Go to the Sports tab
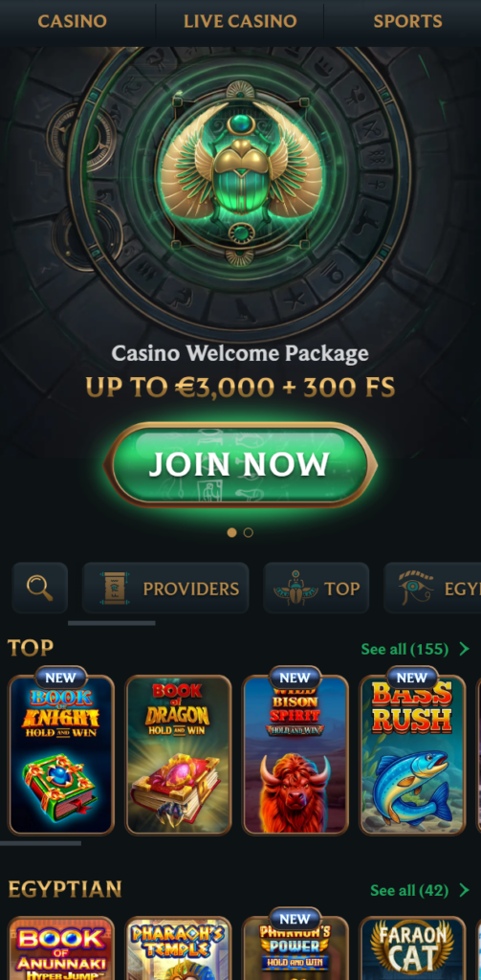The image size is (481, 980). tap(407, 21)
